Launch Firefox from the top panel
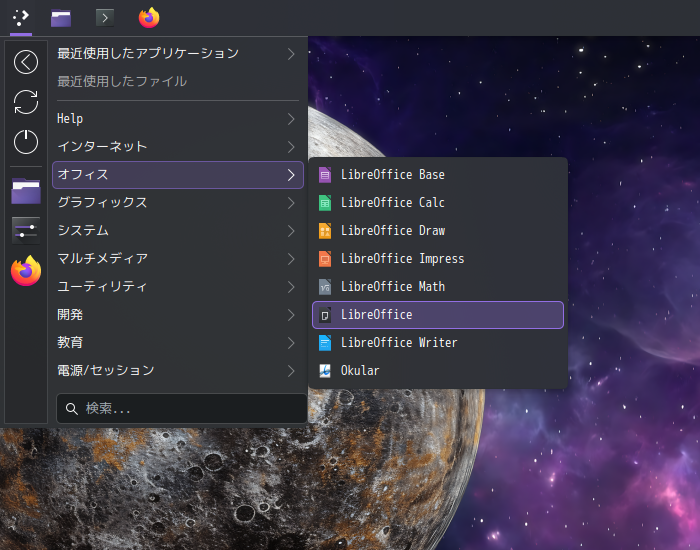 [x=149, y=18]
